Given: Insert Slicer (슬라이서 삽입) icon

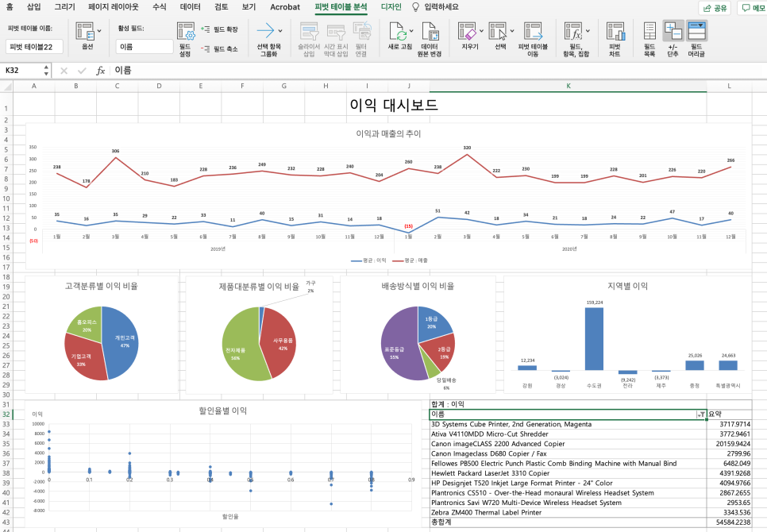Looking at the screenshot, I should pos(309,31).
